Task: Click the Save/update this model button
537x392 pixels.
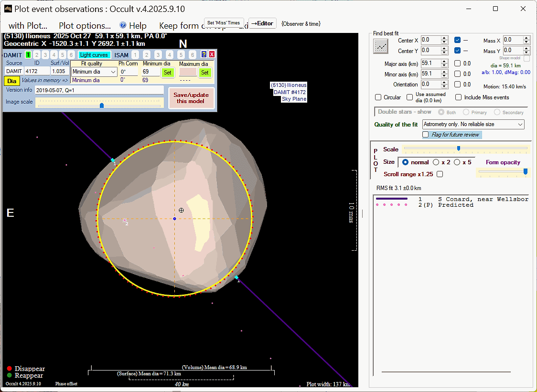Action: 191,98
